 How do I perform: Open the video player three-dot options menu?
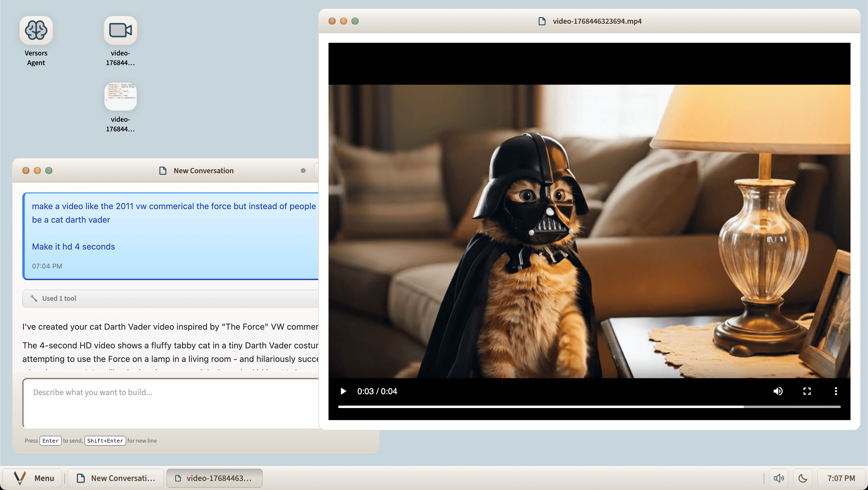tap(836, 391)
